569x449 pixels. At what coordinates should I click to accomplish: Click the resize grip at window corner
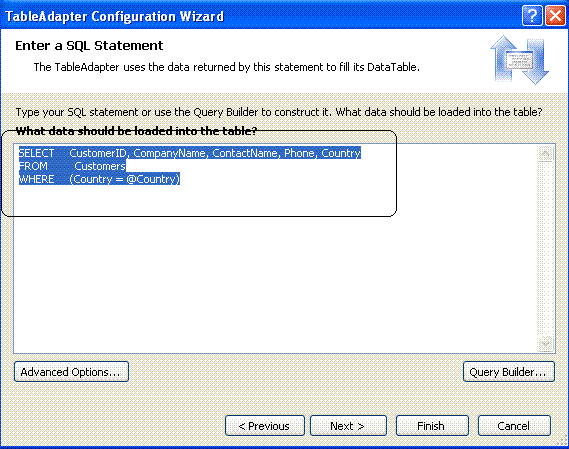563,441
